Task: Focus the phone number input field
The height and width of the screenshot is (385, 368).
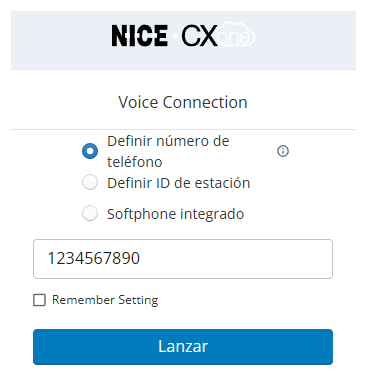Action: point(183,259)
